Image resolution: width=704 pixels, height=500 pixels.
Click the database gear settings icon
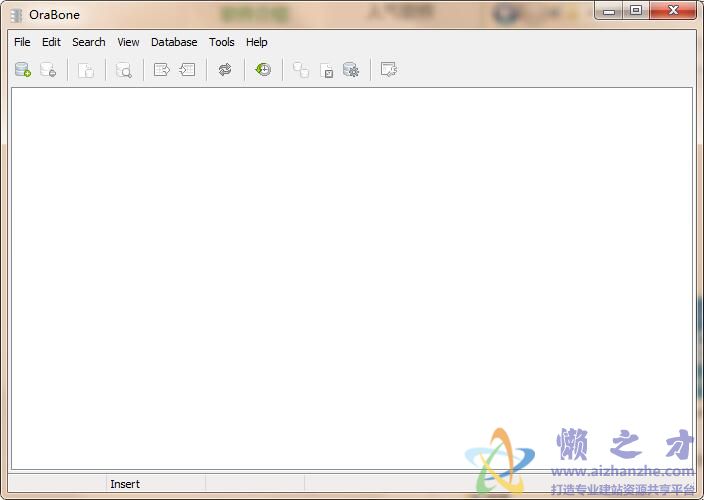point(351,70)
